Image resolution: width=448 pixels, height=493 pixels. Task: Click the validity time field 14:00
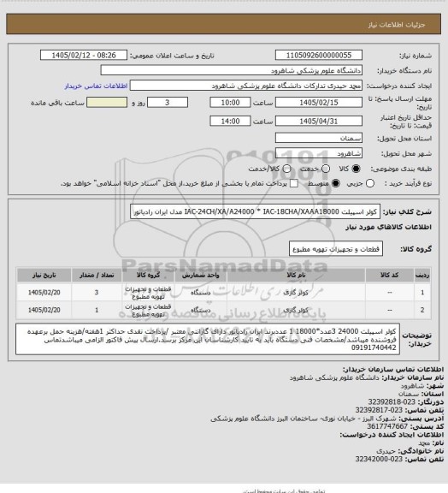point(230,121)
